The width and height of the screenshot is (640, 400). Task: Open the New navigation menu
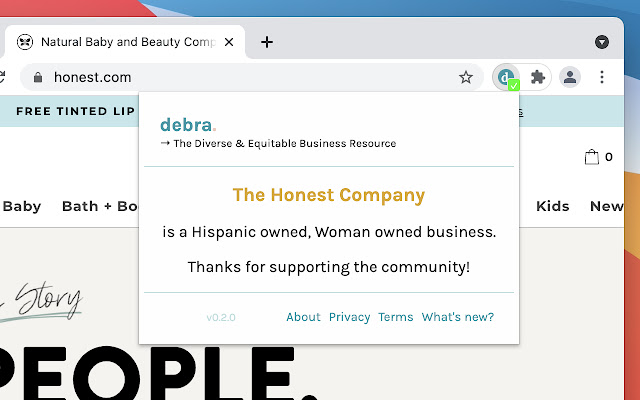[x=607, y=206]
